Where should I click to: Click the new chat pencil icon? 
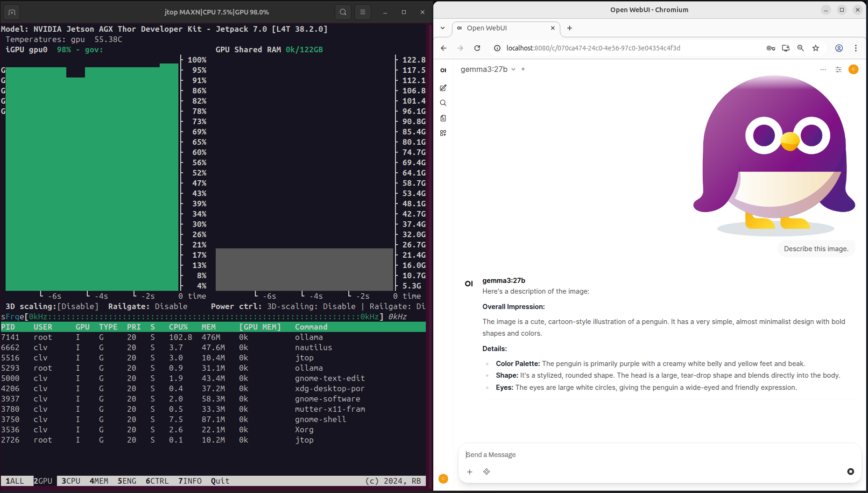(x=443, y=88)
